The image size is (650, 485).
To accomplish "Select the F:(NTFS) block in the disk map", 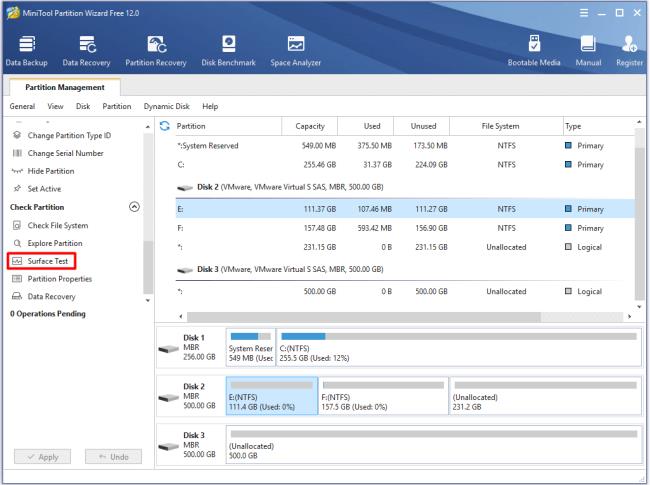I will tap(384, 396).
